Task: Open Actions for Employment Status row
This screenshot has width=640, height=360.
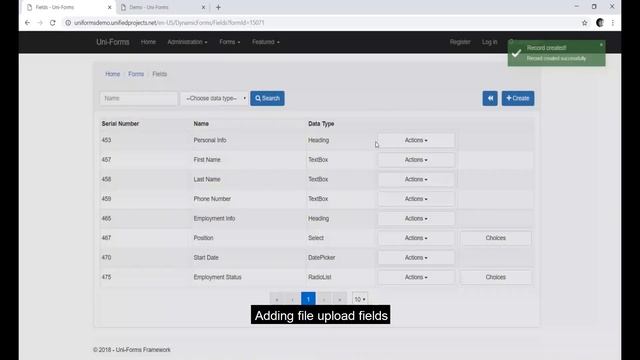Action: 416,277
